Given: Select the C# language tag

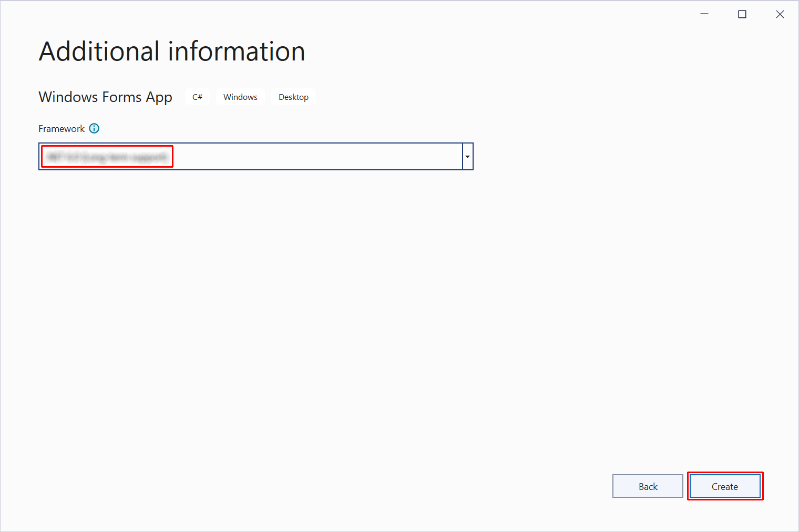Looking at the screenshot, I should [x=197, y=97].
